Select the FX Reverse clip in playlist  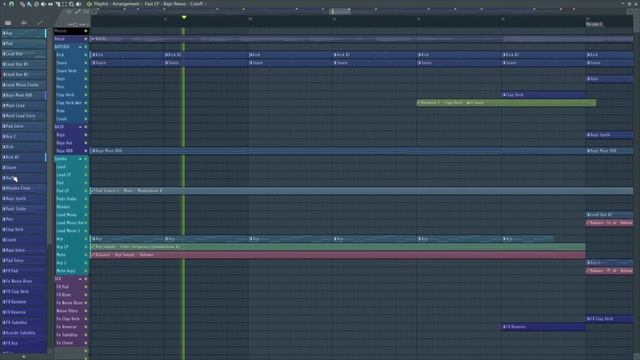(x=544, y=327)
